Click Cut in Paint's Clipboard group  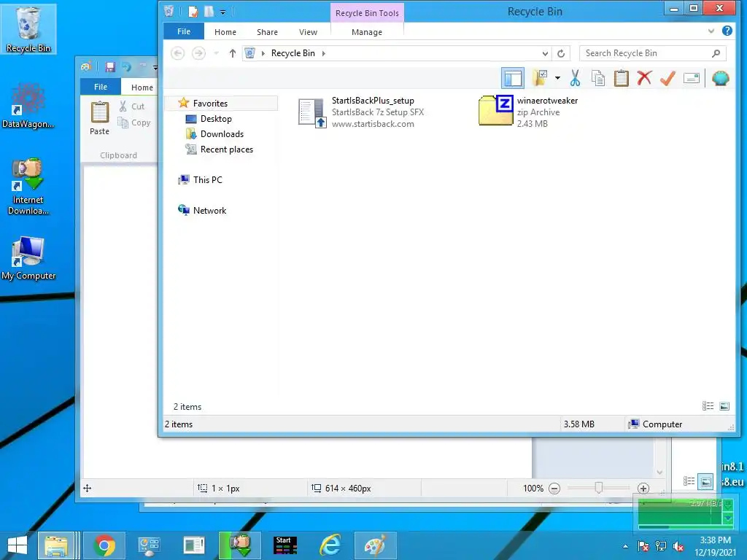[132, 106]
